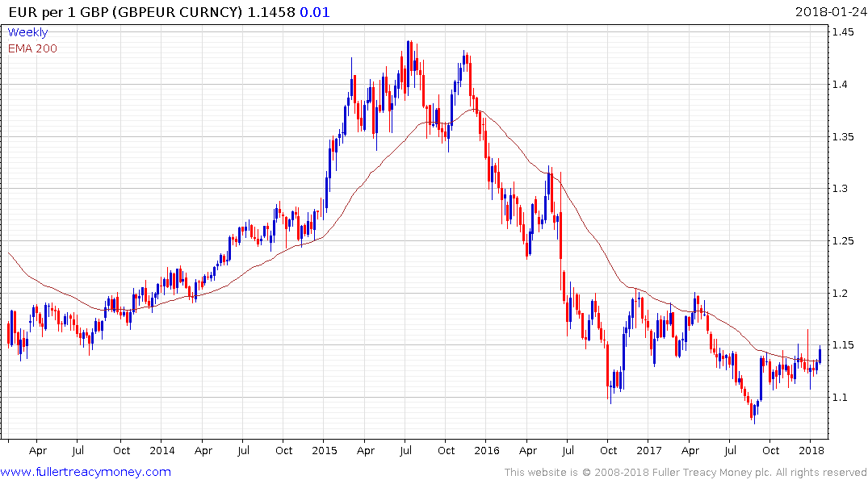Image resolution: width=868 pixels, height=484 pixels.
Task: Click the 1.3 y-axis label
Action: [840, 189]
